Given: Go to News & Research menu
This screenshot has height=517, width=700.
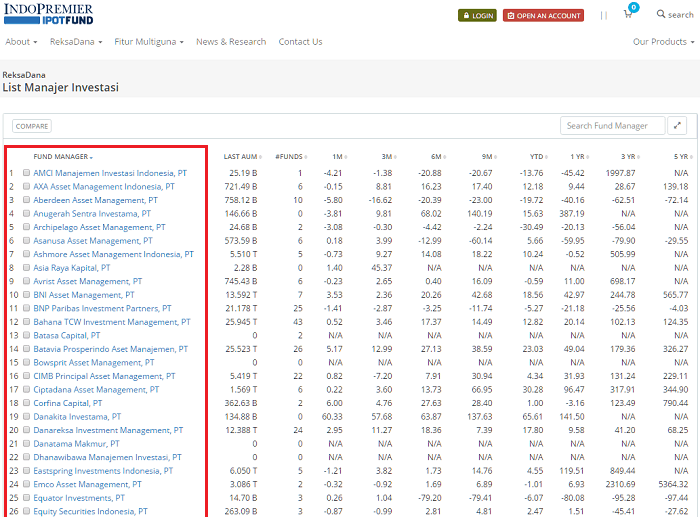Looking at the screenshot, I should pyautogui.click(x=231, y=42).
